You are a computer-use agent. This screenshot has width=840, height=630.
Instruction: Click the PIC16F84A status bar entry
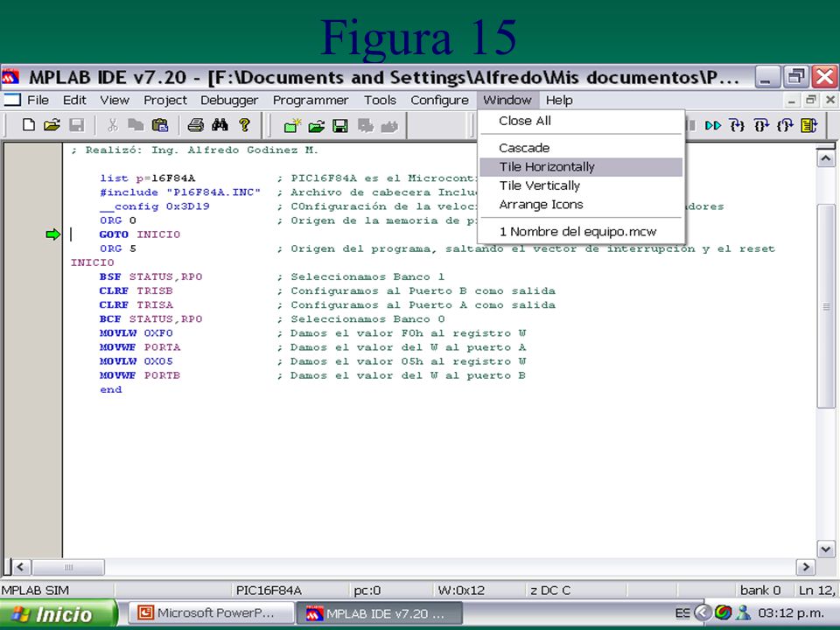click(269, 591)
